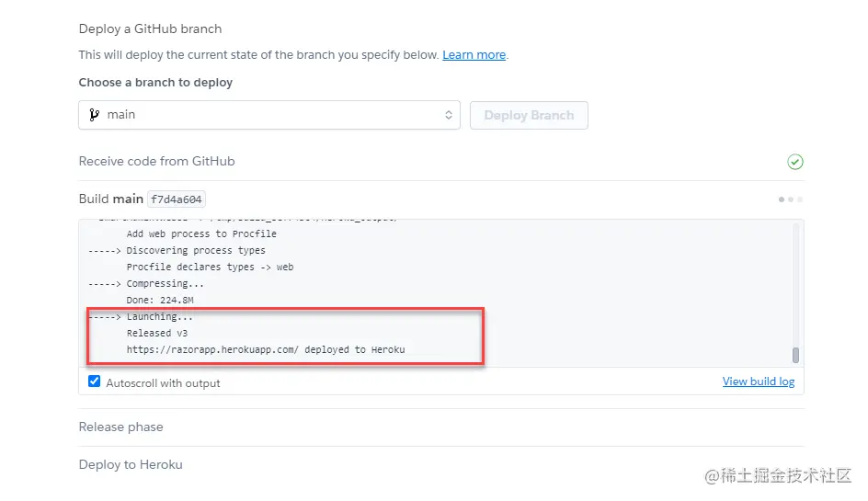Click 'Add web process to Procfile' line
The image size is (868, 501).
(x=201, y=233)
